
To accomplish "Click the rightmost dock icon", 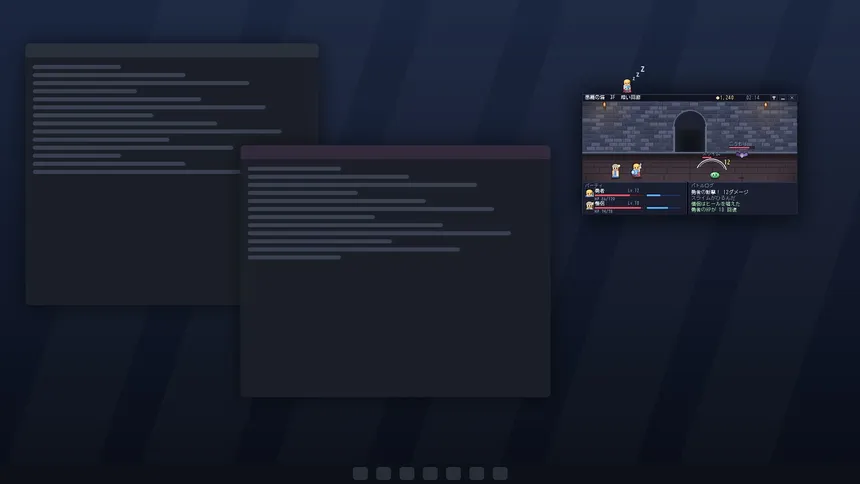I will point(500,473).
